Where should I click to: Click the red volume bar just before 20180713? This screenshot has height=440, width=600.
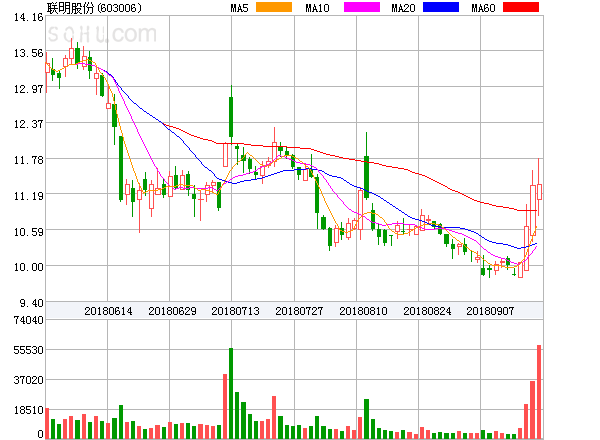tap(225, 406)
